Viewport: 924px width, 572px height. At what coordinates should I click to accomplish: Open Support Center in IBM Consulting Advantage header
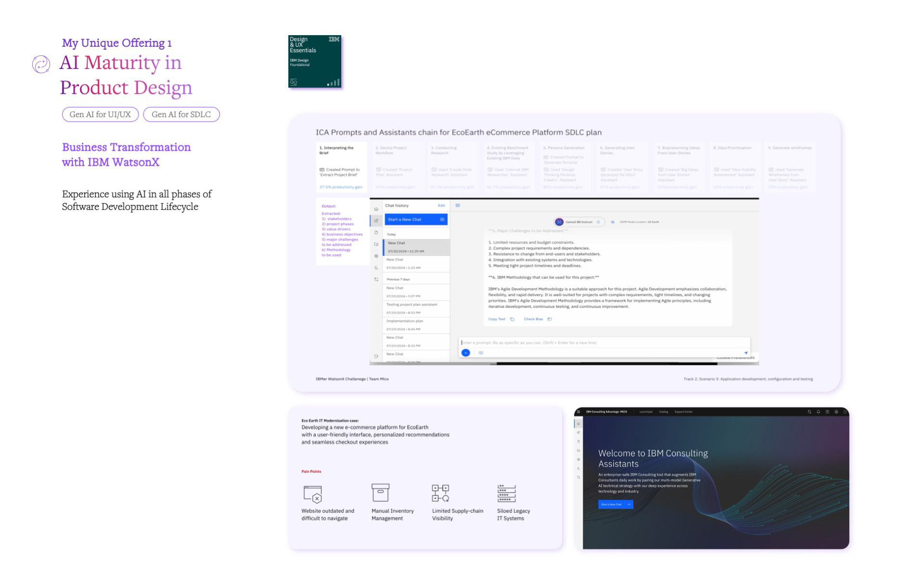coord(683,412)
